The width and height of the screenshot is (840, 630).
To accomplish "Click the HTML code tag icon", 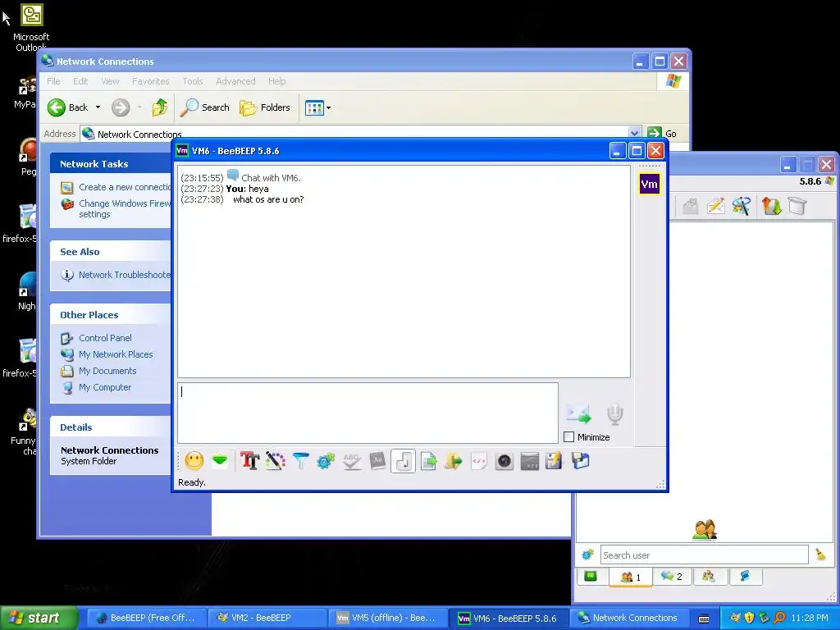I will click(x=479, y=461).
